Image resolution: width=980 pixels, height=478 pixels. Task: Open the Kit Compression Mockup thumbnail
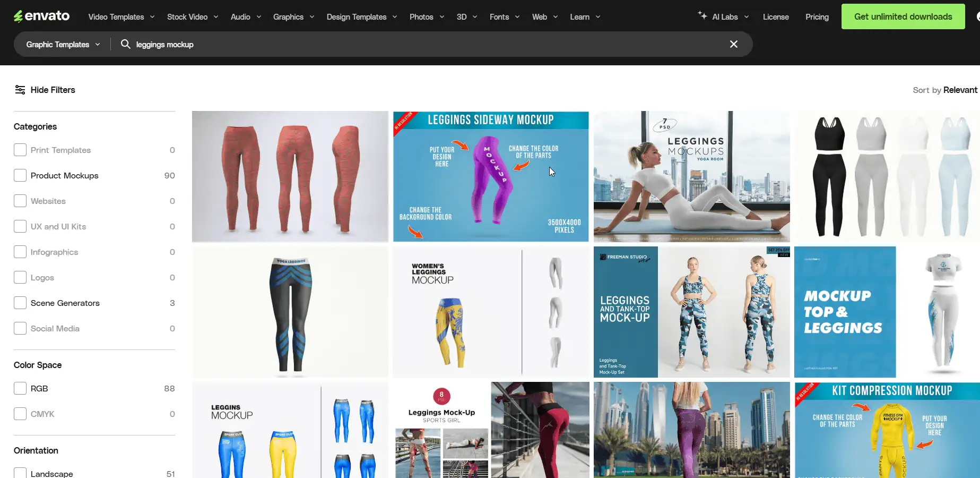(887, 430)
